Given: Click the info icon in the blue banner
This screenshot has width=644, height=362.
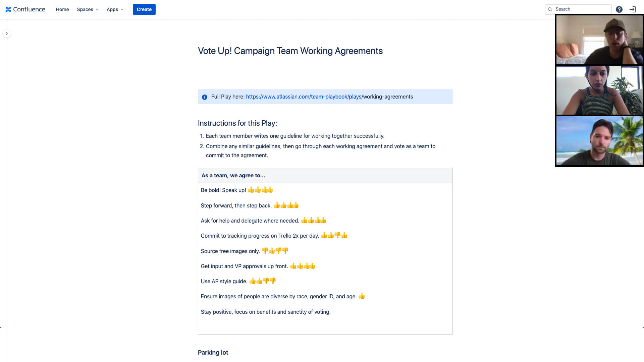Looking at the screenshot, I should (x=205, y=97).
